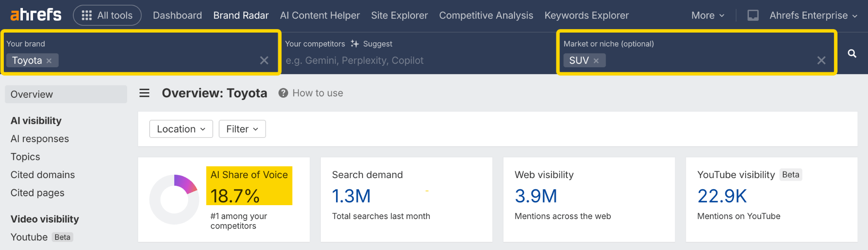Image resolution: width=868 pixels, height=250 pixels.
Task: Expand the Location dropdown
Action: pyautogui.click(x=181, y=129)
